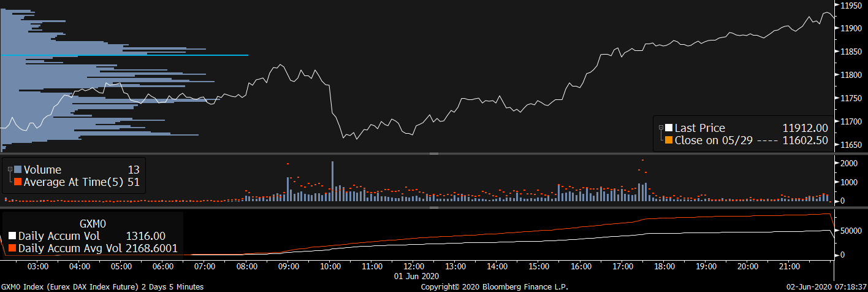Screen dimensions: 868x292
Task: Grab the divider handle between price and volume panels
Action: (x=434, y=153)
